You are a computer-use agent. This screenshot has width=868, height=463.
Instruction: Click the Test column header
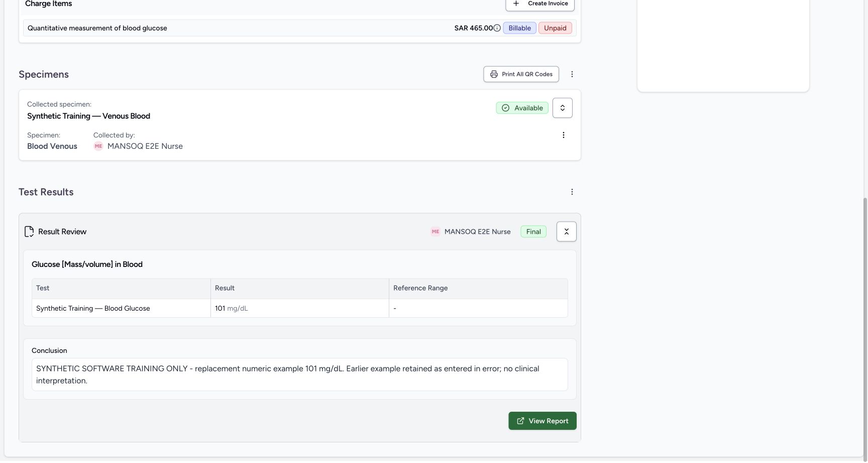121,289
